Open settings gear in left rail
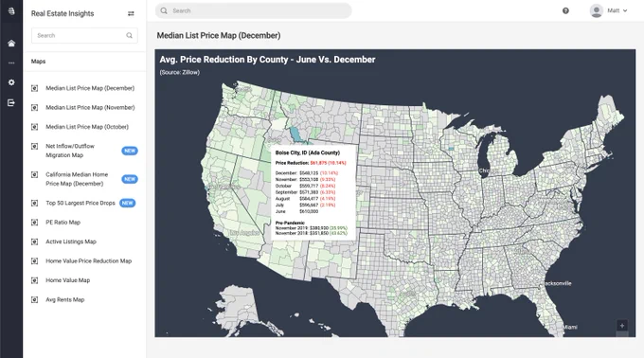 [11, 82]
